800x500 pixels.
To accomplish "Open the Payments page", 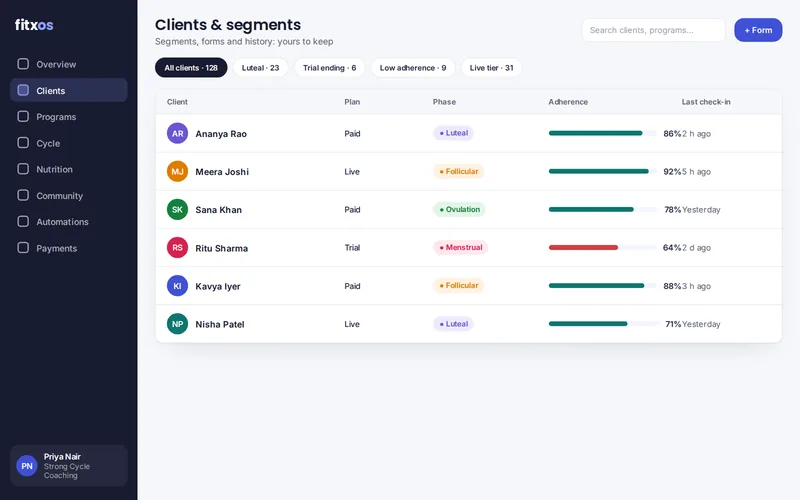I will click(68, 248).
